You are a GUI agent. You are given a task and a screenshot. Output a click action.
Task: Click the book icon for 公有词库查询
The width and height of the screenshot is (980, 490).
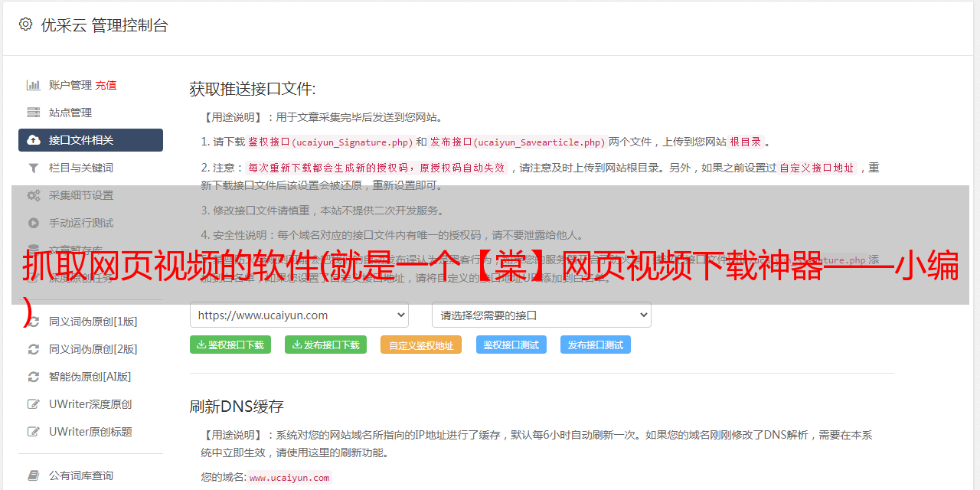pyautogui.click(x=34, y=475)
